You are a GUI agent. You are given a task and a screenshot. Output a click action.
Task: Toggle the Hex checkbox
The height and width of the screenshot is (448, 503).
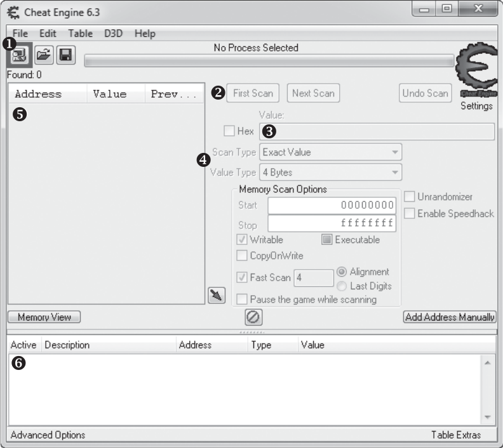tap(229, 131)
